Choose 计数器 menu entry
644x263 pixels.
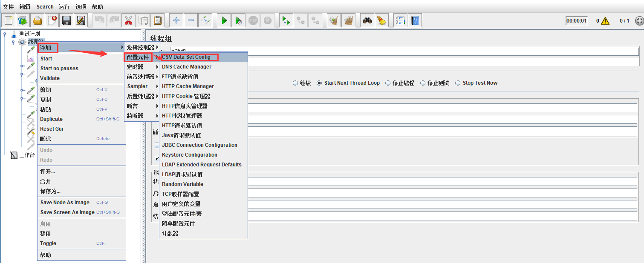[x=203, y=233]
